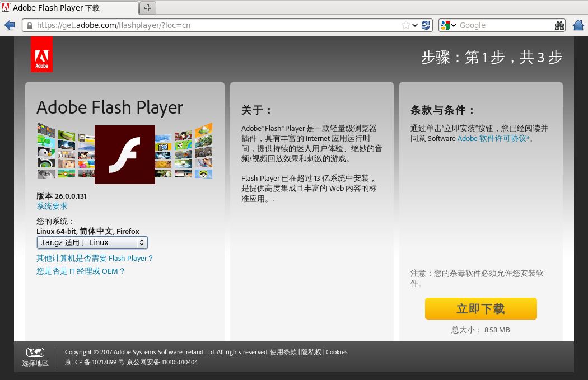Click the 步骤：第 1 步，共 3 步 text
Screen dimensions: 588x380
click(492, 57)
